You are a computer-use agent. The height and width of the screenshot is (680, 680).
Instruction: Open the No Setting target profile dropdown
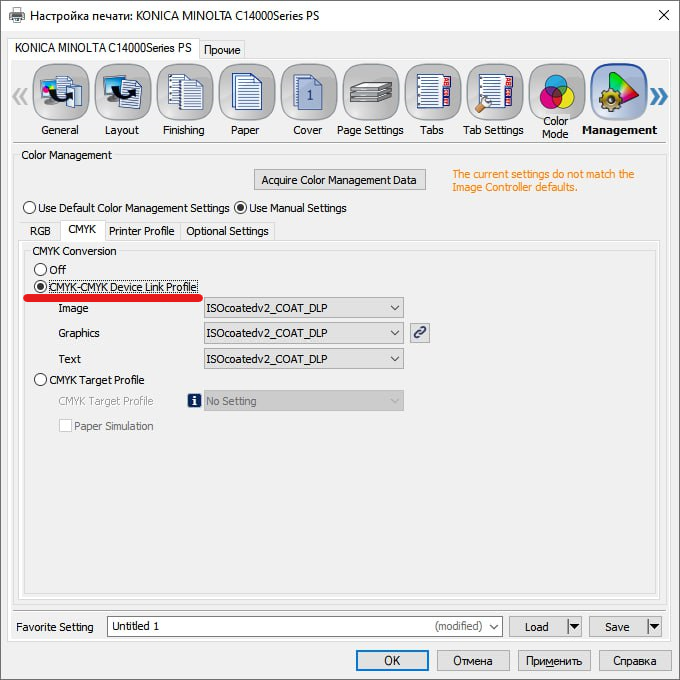pos(304,401)
